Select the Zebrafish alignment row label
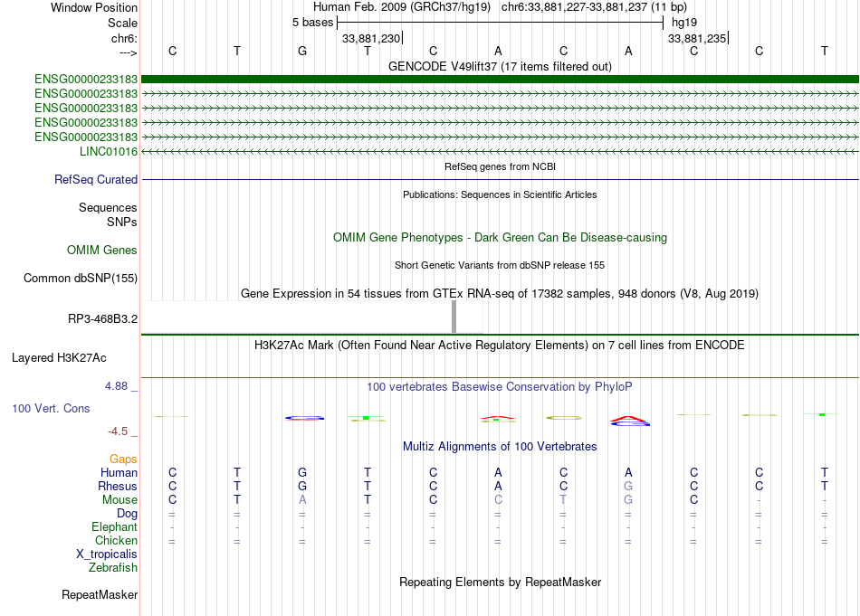Image resolution: width=860 pixels, height=616 pixels. pyautogui.click(x=113, y=567)
